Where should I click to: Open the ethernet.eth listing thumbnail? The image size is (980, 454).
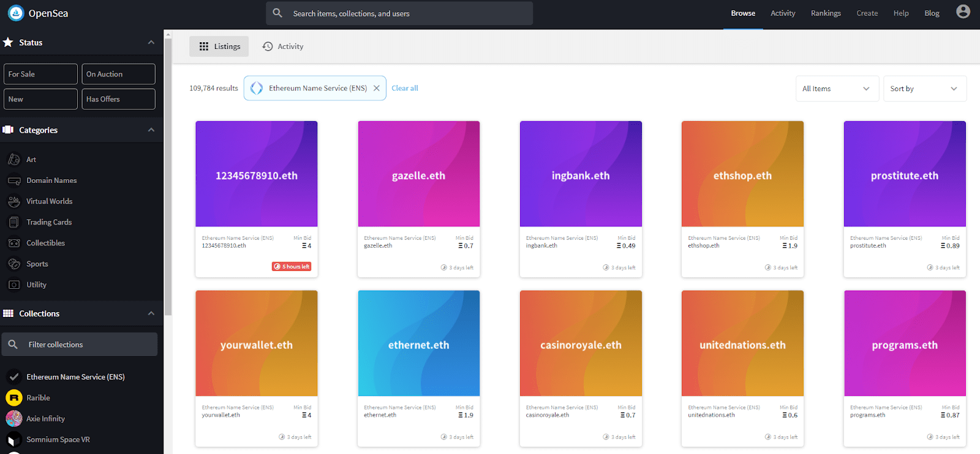click(419, 343)
